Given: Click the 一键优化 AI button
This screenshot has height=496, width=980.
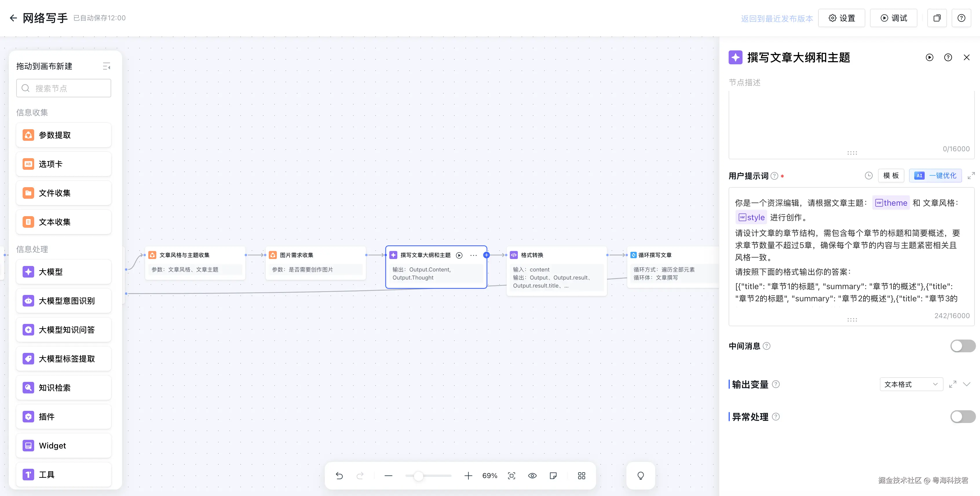Looking at the screenshot, I should (935, 176).
